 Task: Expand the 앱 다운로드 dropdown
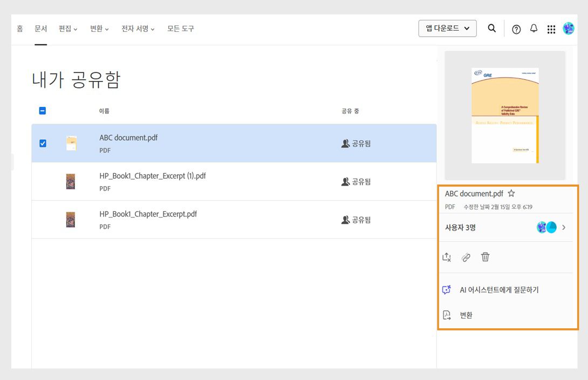click(447, 28)
